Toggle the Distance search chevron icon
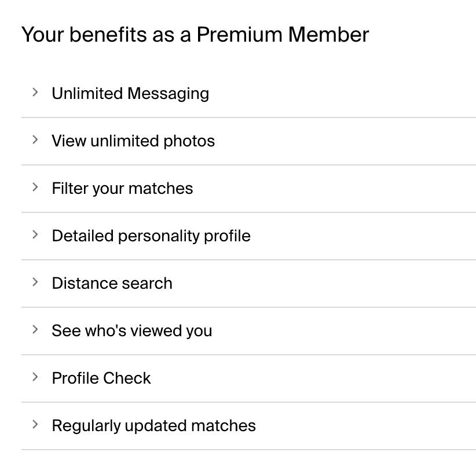This screenshot has height=456, width=476. pos(35,282)
